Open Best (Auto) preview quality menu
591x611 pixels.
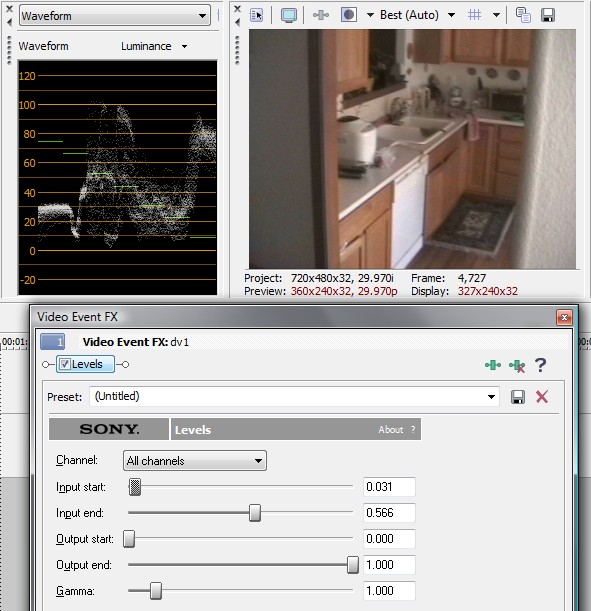click(x=417, y=15)
